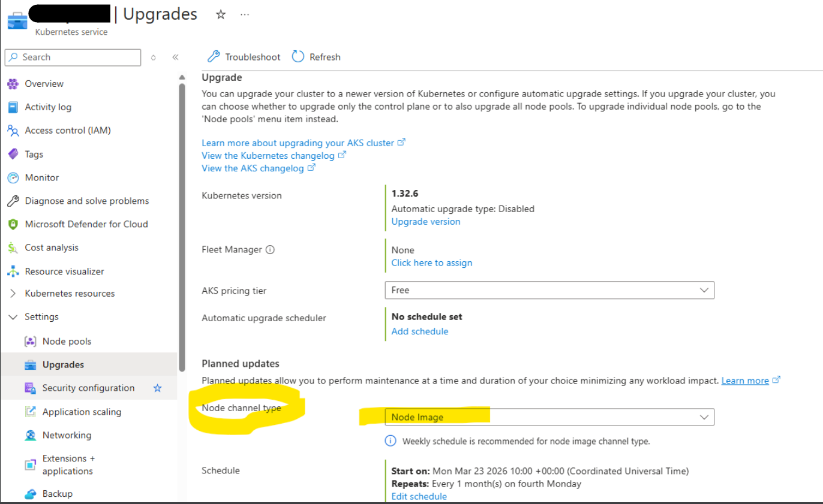823x504 pixels.
Task: Open View the AKS changelog link
Action: point(259,168)
